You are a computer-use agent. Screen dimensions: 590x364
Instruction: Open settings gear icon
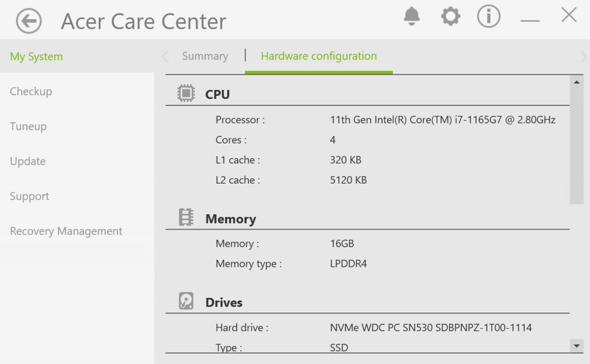click(x=450, y=17)
